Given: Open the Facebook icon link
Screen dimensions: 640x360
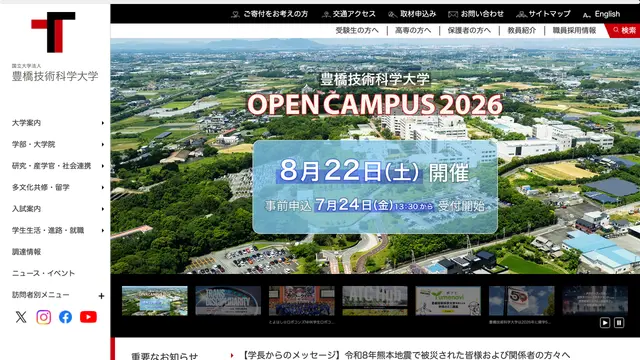Looking at the screenshot, I should coord(65,317).
